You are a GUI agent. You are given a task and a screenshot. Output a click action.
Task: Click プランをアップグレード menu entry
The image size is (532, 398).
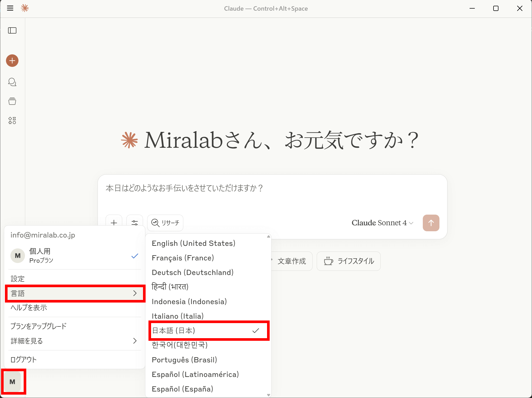pos(74,326)
